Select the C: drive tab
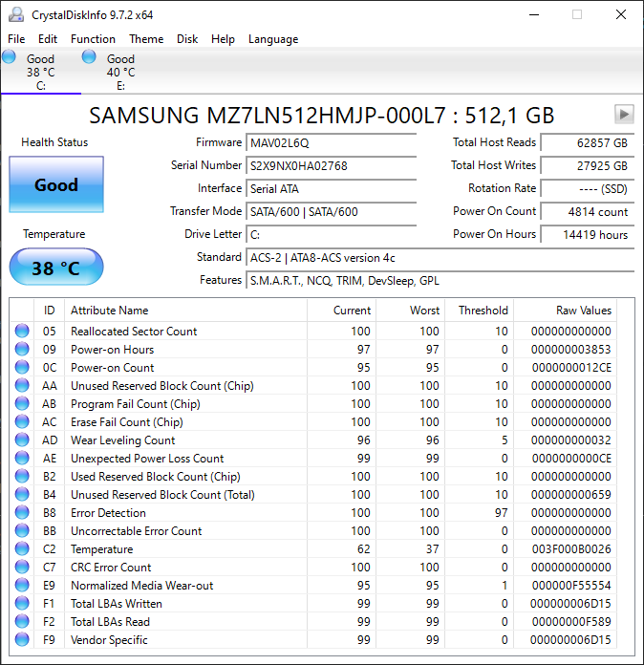Screen dimensions: 644x665 coord(40,72)
